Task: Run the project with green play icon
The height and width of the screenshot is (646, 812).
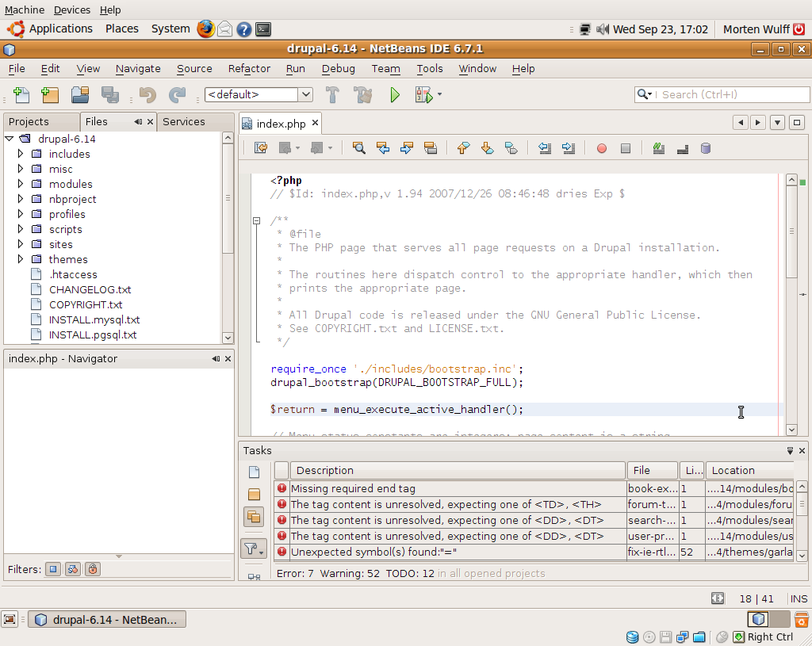Action: 395,95
